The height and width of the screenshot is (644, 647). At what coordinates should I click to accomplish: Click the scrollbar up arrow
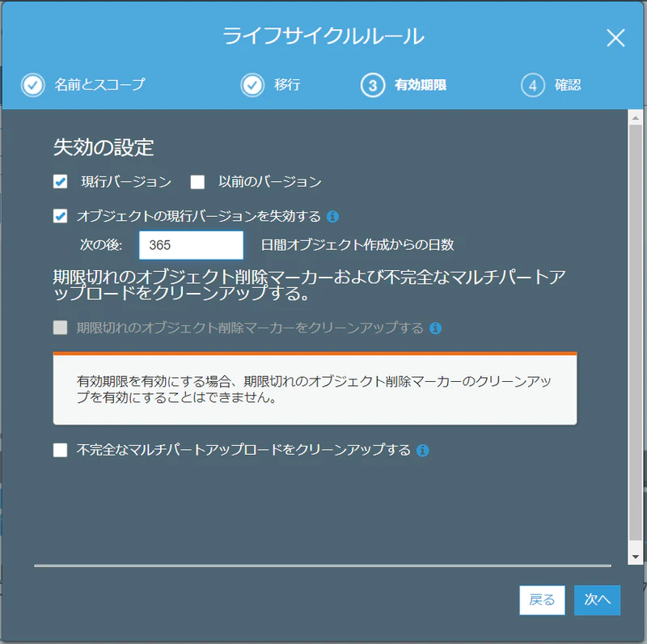coord(636,118)
